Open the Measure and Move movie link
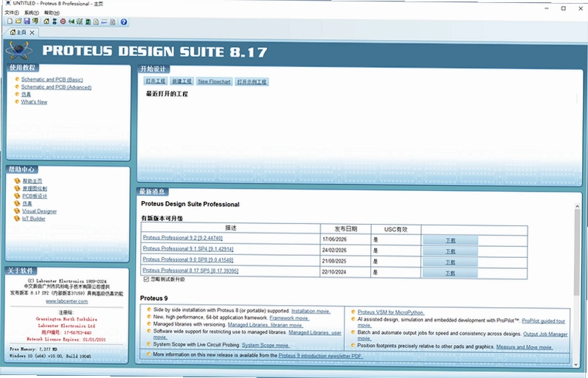 (525, 347)
